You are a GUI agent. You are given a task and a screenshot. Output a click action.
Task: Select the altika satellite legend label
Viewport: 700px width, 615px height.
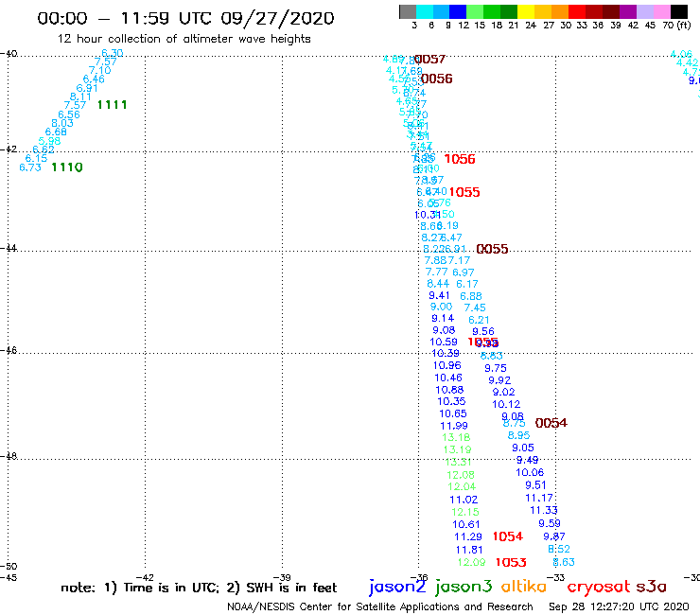[524, 587]
